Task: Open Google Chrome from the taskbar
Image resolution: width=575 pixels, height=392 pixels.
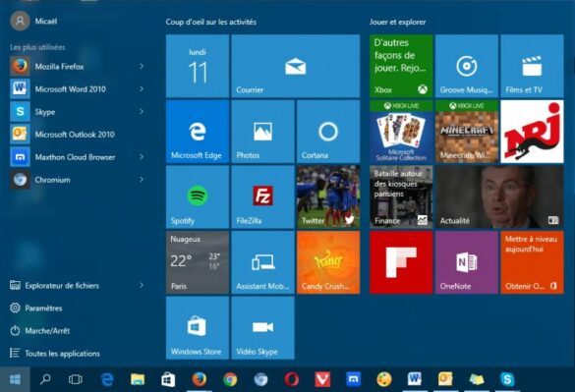Action: coord(230,379)
